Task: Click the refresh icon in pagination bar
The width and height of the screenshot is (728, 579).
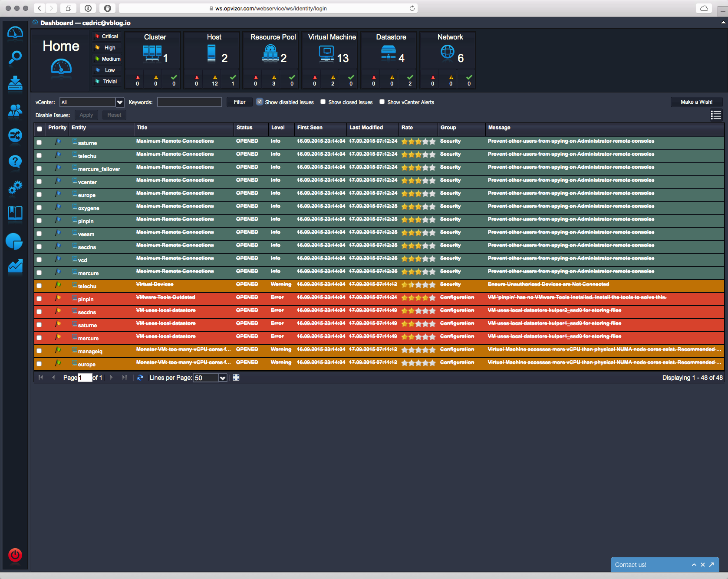Action: (140, 378)
